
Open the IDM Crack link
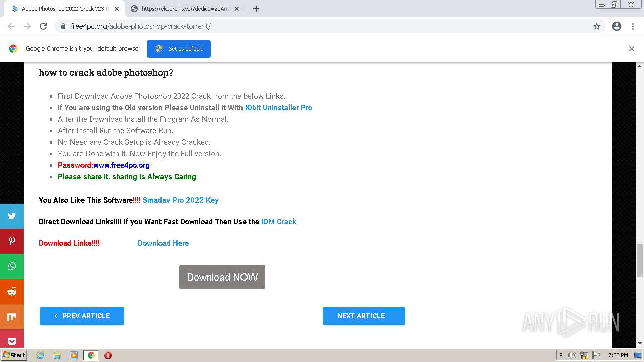pyautogui.click(x=279, y=222)
